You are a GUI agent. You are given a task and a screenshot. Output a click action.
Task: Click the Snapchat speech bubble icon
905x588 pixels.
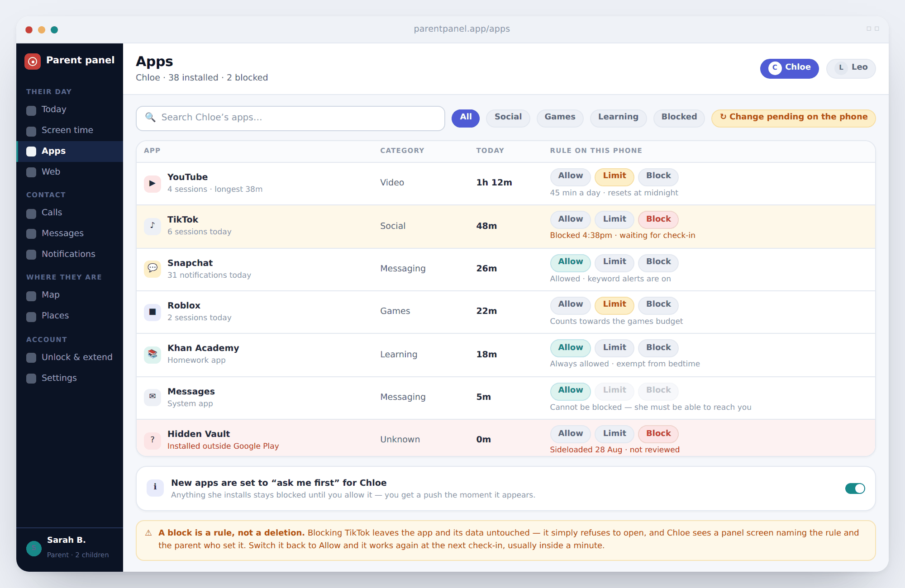point(152,269)
